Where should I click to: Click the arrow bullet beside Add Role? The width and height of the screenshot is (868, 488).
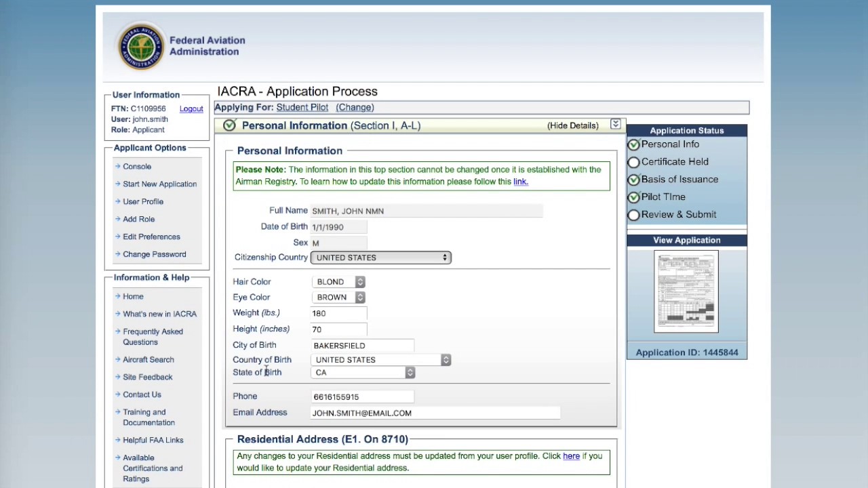pyautogui.click(x=117, y=219)
